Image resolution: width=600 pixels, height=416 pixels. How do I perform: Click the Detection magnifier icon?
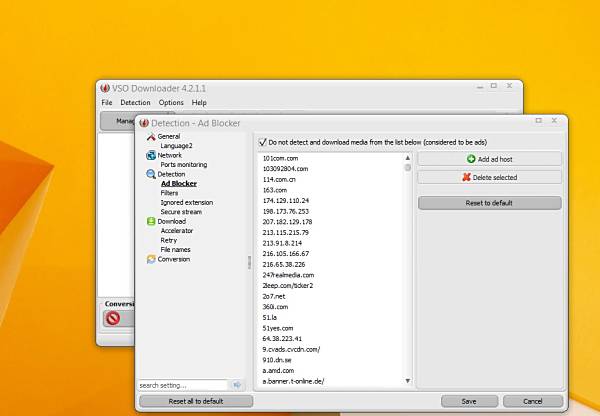(x=151, y=175)
